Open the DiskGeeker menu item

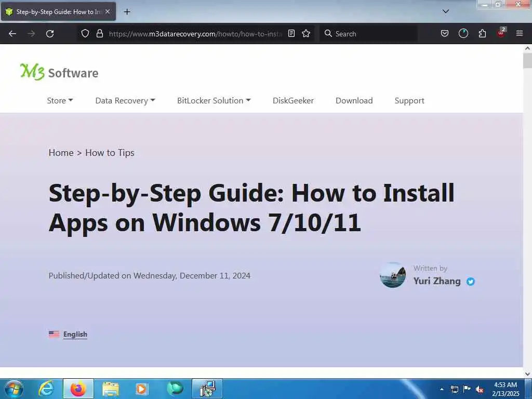[293, 100]
